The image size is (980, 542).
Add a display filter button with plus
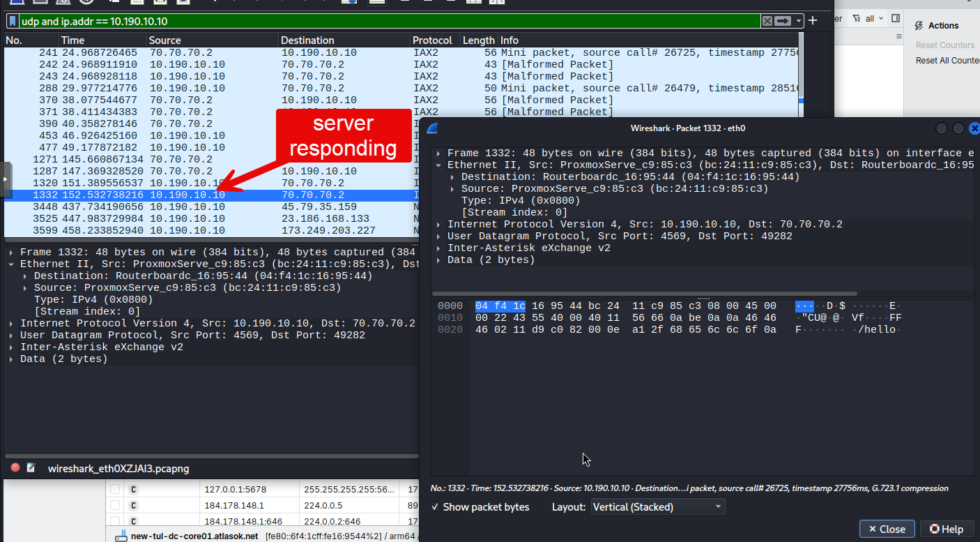[x=813, y=21]
